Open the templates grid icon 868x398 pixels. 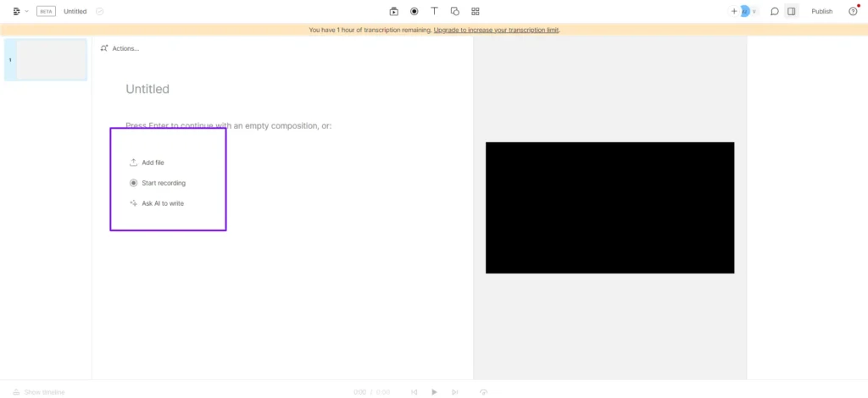click(476, 11)
